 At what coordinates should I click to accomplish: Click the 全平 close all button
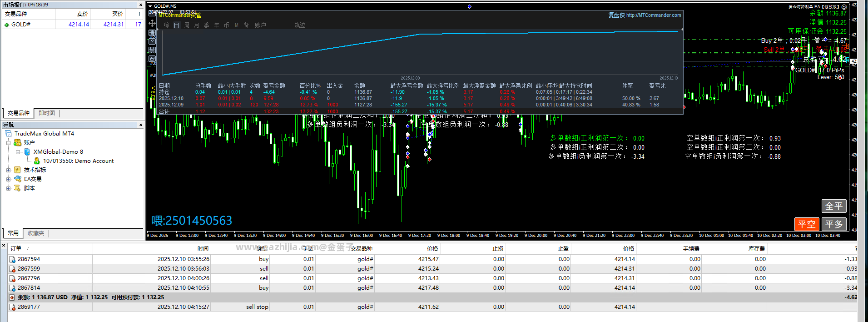pos(834,206)
